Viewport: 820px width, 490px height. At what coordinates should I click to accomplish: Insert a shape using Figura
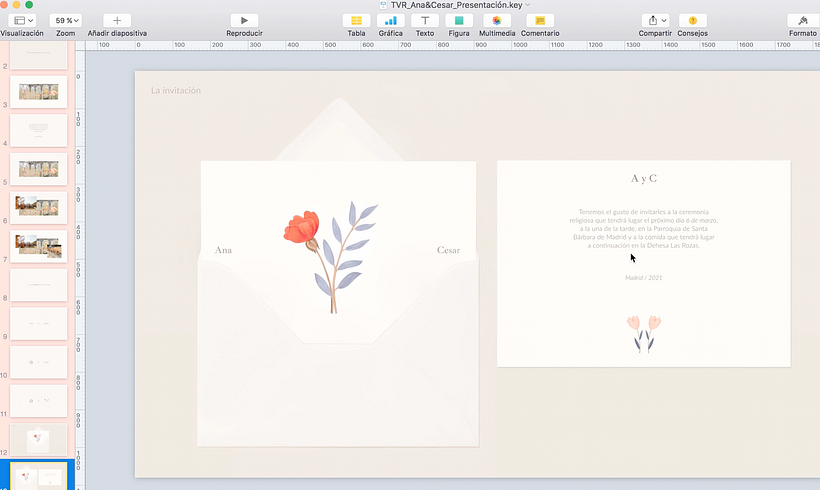pos(459,20)
